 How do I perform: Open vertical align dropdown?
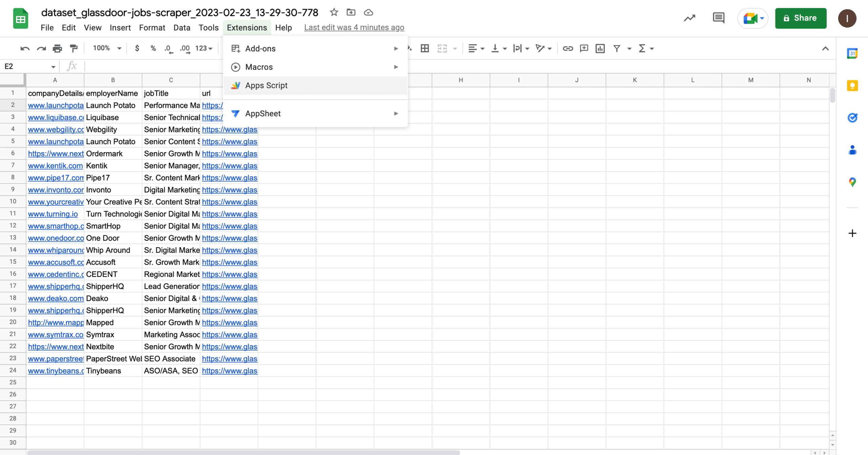499,49
